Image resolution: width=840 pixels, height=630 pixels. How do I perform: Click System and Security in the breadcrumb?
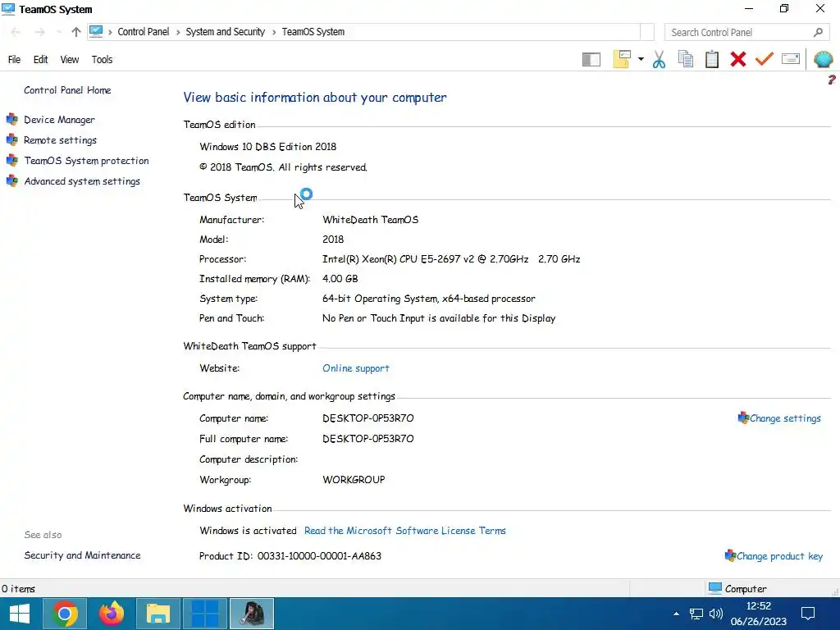point(225,32)
